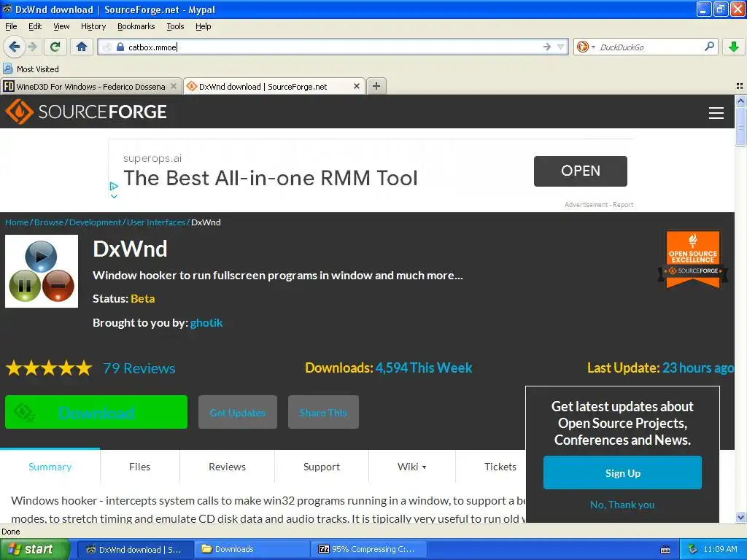747x560 pixels.
Task: Open Downloads via green arrow icon
Action: [x=734, y=47]
